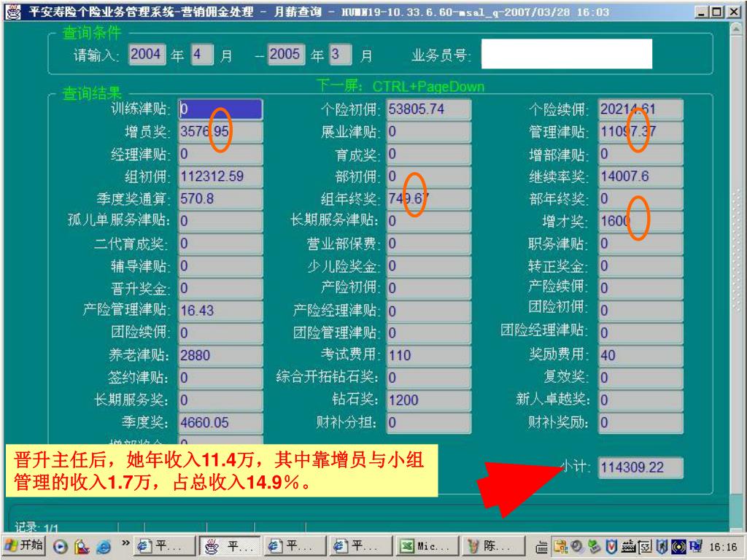Select the 个险续佣 value field
Viewport: 747px width, 560px height.
click(640, 109)
